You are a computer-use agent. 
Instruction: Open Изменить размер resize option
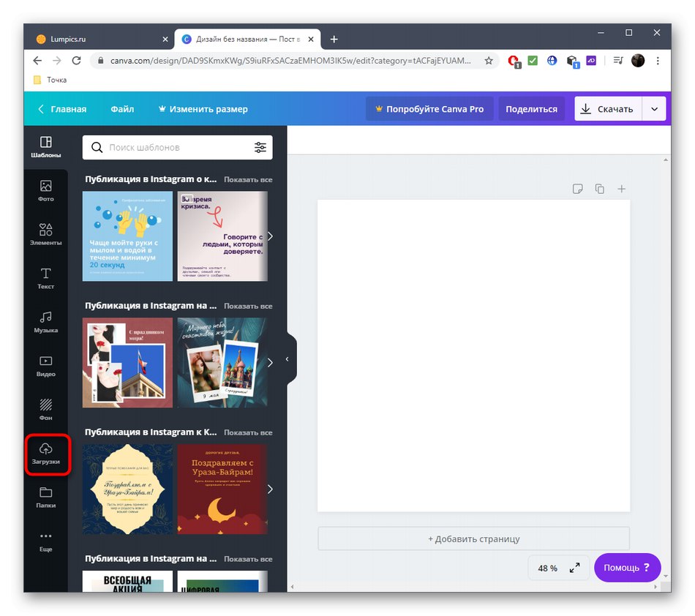pyautogui.click(x=203, y=109)
